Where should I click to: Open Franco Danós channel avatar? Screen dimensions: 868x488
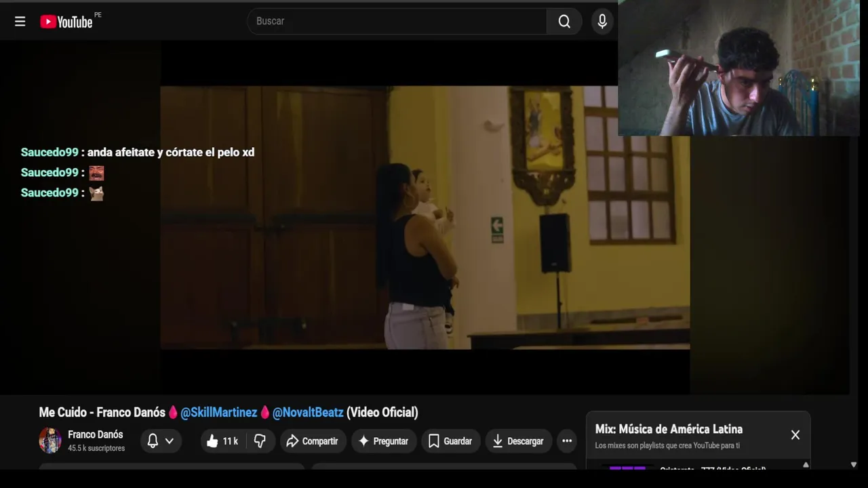click(50, 441)
